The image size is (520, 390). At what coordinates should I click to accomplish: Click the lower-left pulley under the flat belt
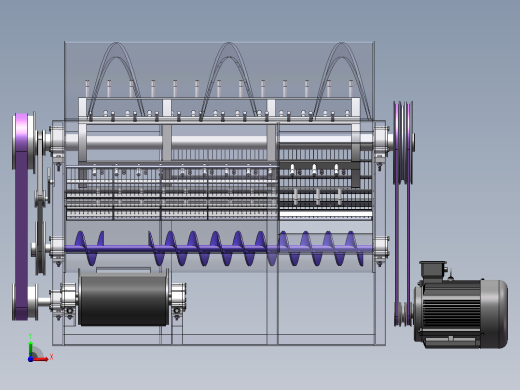click(x=25, y=302)
